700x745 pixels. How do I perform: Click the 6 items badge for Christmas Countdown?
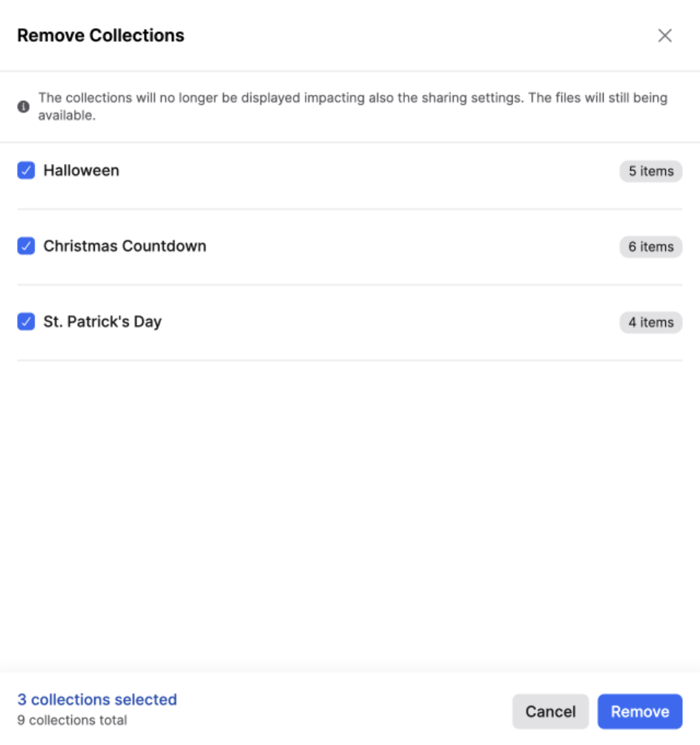pyautogui.click(x=650, y=246)
